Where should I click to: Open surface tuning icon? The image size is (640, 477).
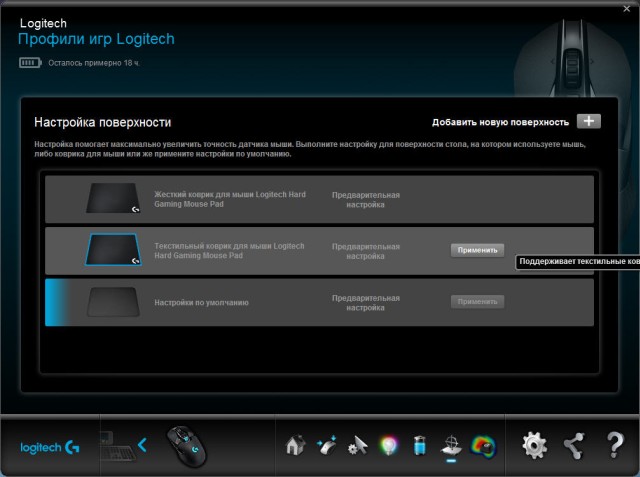click(451, 446)
